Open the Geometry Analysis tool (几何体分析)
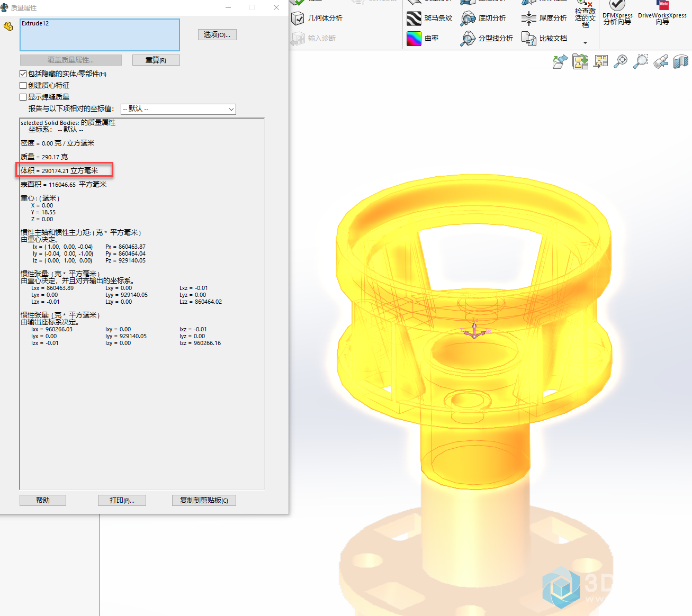Viewport: 692px width, 616px height. tap(317, 18)
